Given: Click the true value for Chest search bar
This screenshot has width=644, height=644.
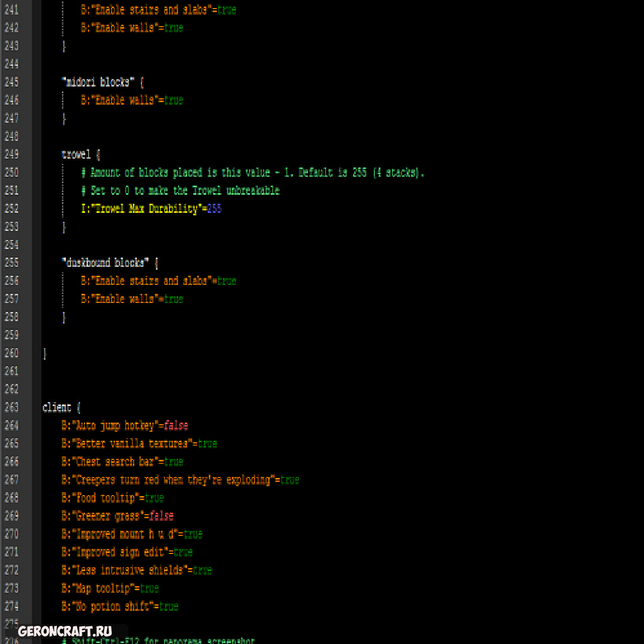Looking at the screenshot, I should click(174, 462).
